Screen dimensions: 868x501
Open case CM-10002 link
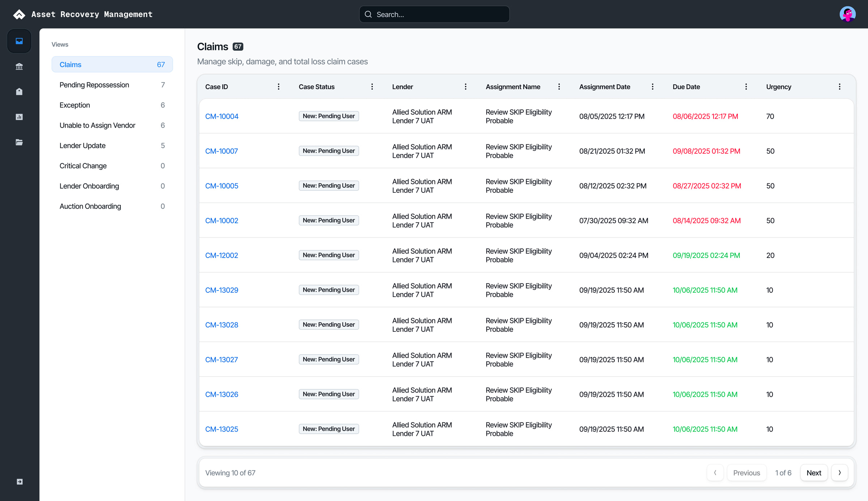(222, 220)
